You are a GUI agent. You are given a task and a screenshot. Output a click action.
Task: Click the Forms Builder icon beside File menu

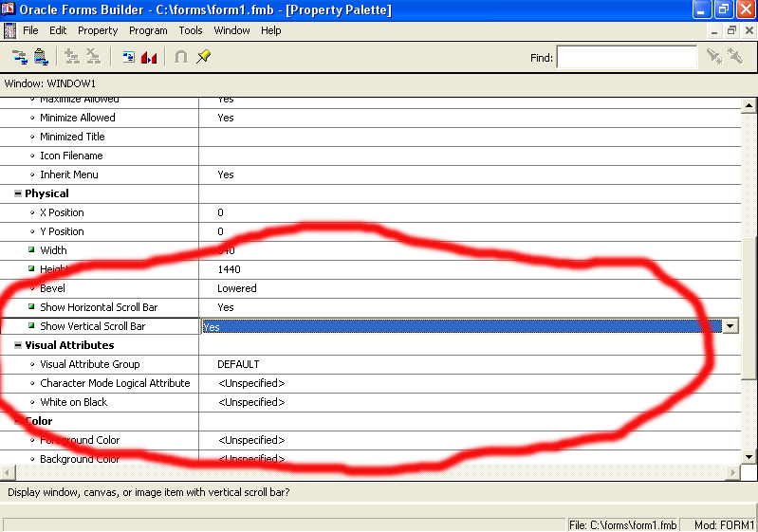click(10, 30)
